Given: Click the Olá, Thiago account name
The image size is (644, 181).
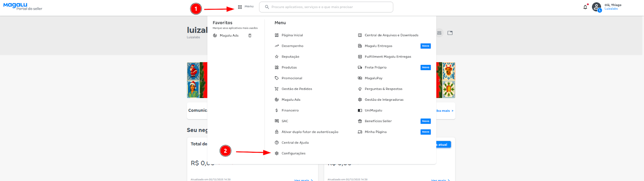Looking at the screenshot, I should [613, 5].
